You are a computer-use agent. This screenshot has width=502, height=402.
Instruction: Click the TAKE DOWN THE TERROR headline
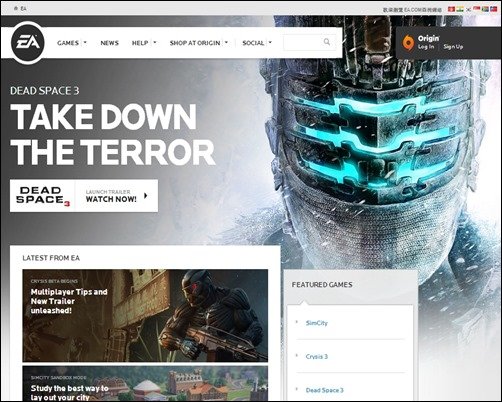pos(113,134)
